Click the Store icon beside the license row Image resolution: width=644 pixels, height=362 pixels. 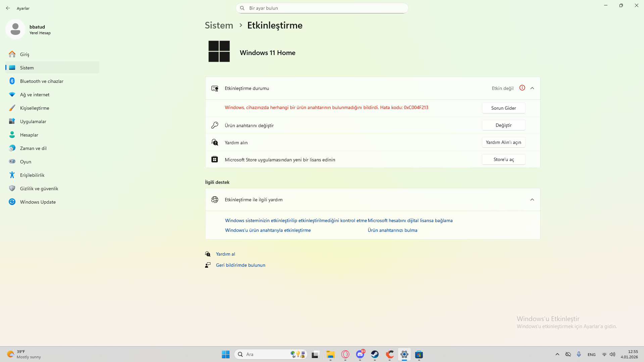[215, 159]
